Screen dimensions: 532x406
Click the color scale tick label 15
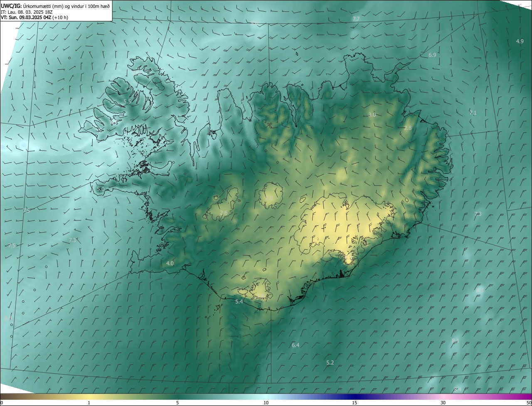(x=355, y=403)
